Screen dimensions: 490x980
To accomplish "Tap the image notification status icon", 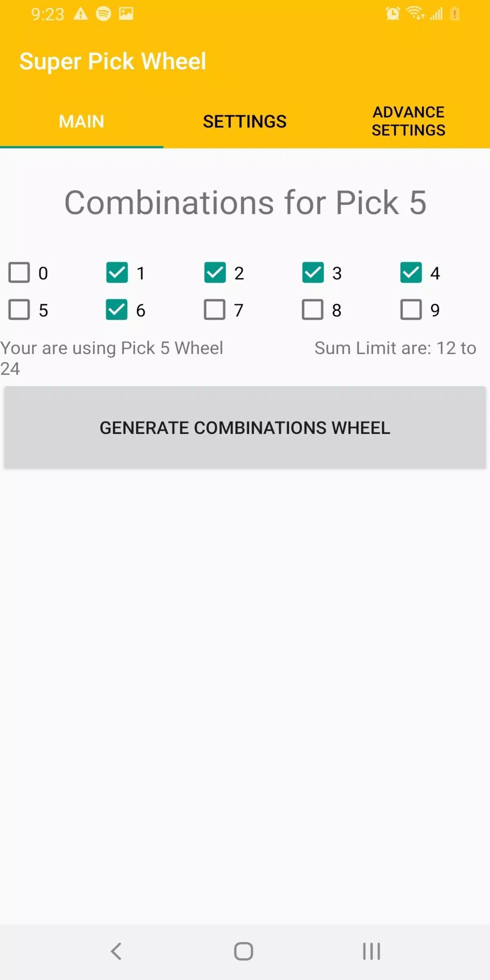I will pos(126,14).
